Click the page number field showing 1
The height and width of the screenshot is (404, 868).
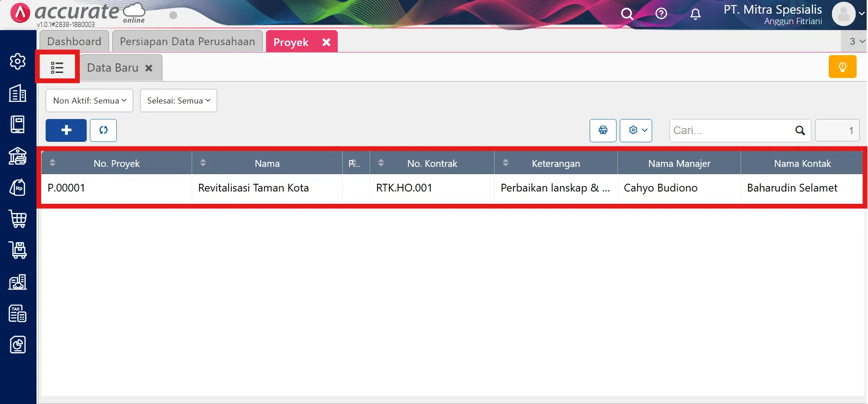coord(837,130)
